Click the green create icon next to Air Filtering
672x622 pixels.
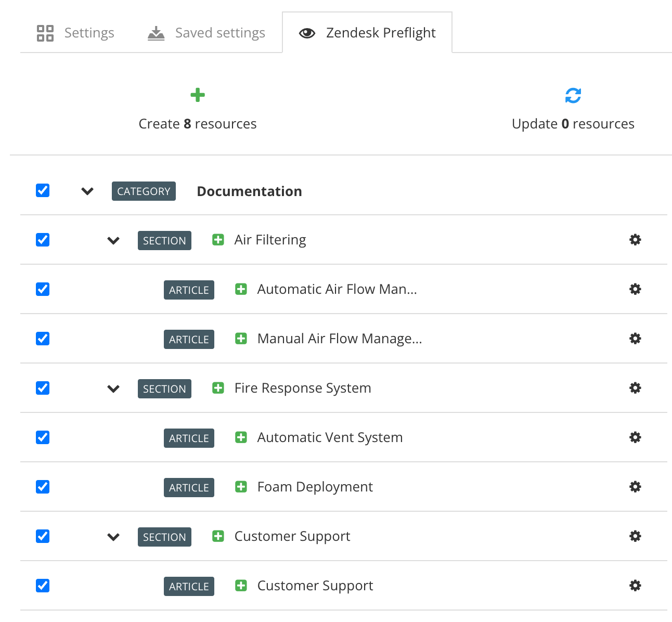point(217,240)
